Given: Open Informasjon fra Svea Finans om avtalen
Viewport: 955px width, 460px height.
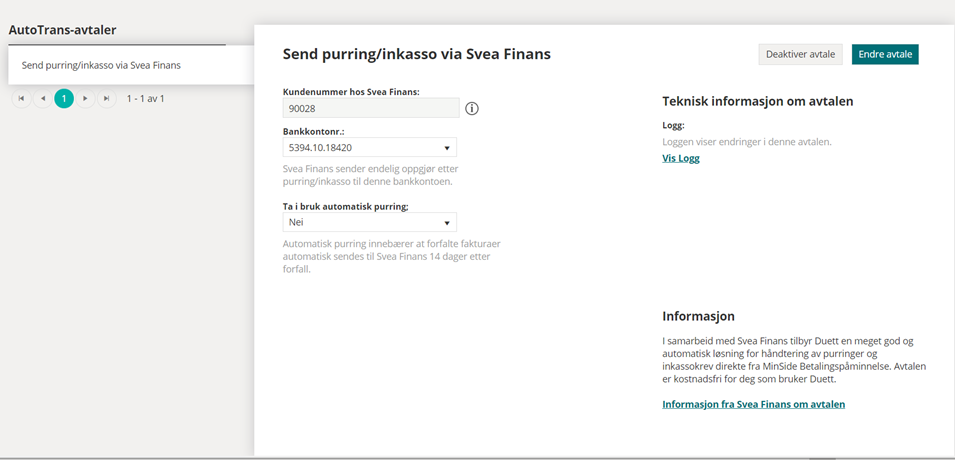Looking at the screenshot, I should click(753, 404).
